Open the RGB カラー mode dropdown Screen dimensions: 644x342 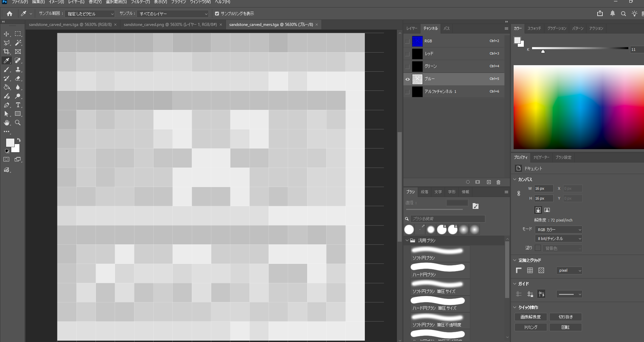(558, 230)
